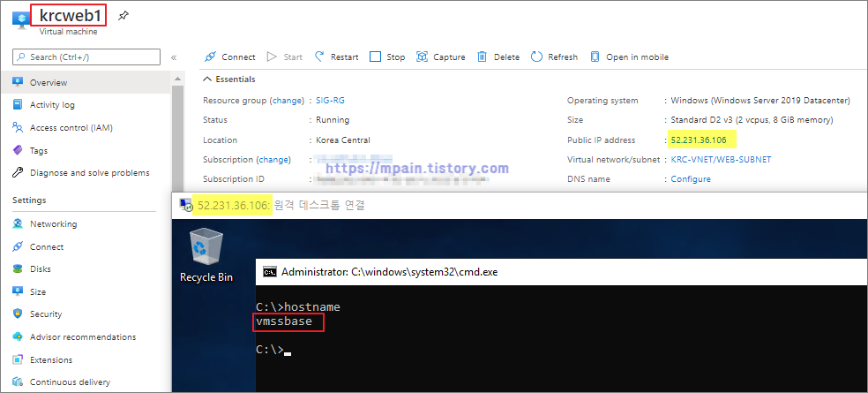Click the Stop square icon
Viewport: 868px width, 393px height.
point(375,57)
